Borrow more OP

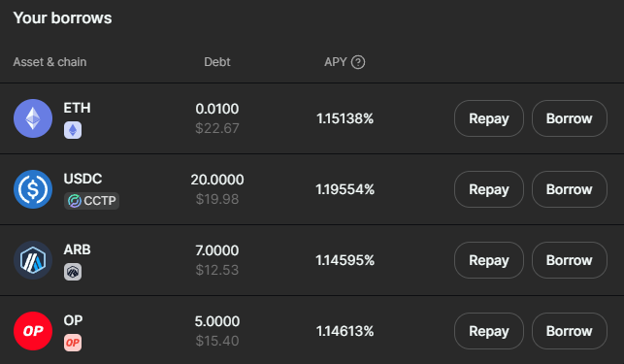pos(570,331)
